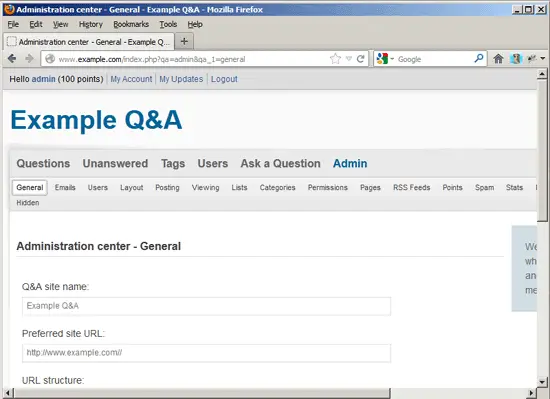Open the Edit menu

[36, 24]
